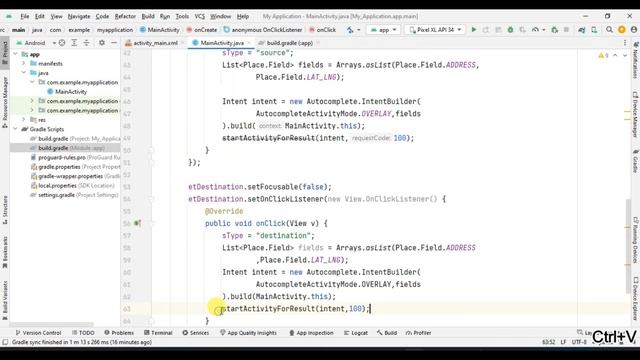Expand the res folder
The height and width of the screenshot is (360, 640).
point(24,120)
